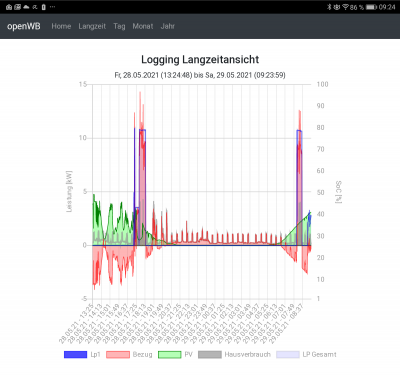Screen dimensions: 400x375
Task: Open the openWB brand logo link
Action: 24,26
